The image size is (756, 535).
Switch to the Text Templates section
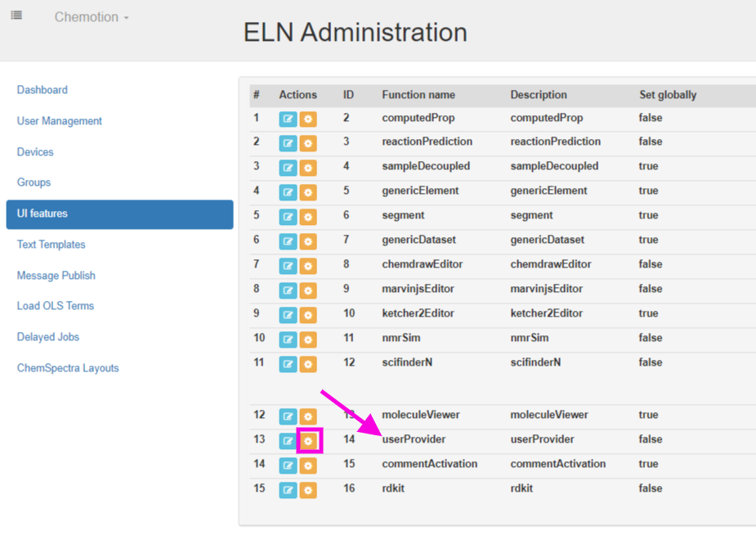tap(50, 244)
